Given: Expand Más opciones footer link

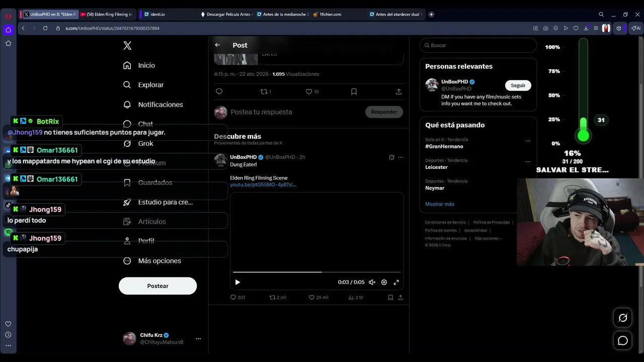Looking at the screenshot, I should point(489,238).
